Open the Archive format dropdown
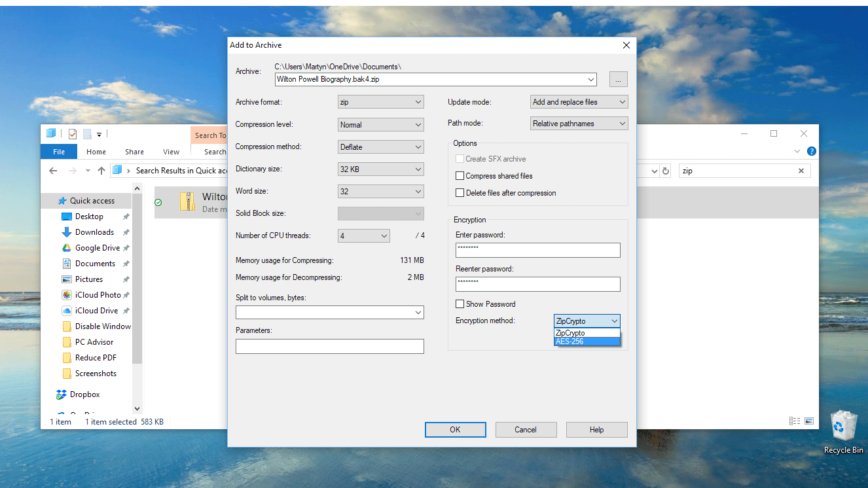 click(381, 102)
